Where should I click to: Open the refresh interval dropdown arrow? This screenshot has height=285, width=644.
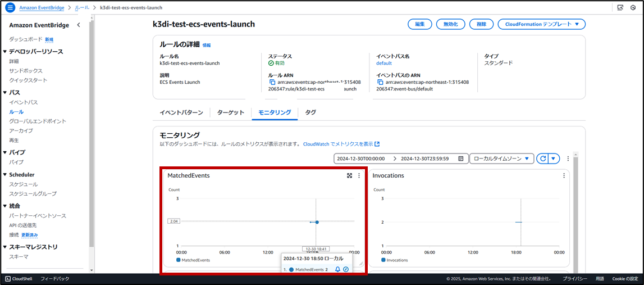pyautogui.click(x=554, y=159)
